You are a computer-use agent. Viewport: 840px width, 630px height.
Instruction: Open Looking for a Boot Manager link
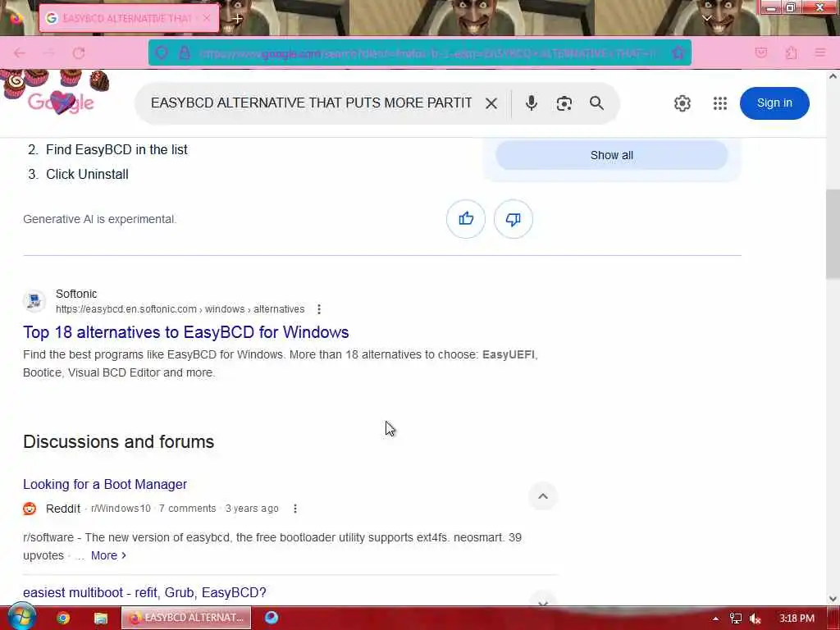pos(105,484)
